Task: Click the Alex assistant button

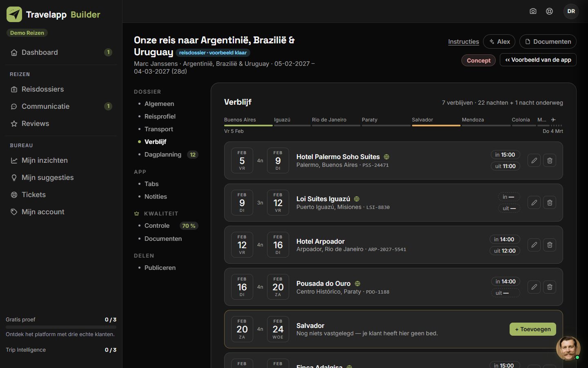Action: 499,42
